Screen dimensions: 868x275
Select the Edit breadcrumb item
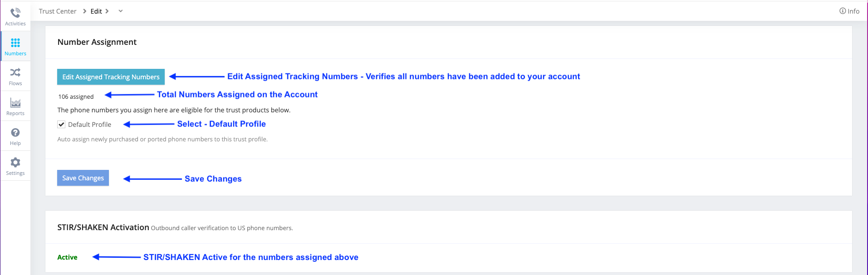(x=96, y=11)
